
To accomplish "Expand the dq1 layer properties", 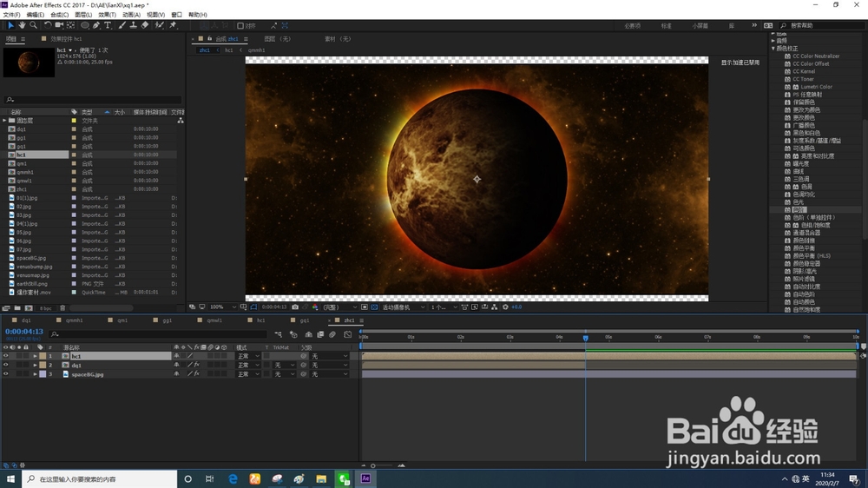I will [35, 365].
